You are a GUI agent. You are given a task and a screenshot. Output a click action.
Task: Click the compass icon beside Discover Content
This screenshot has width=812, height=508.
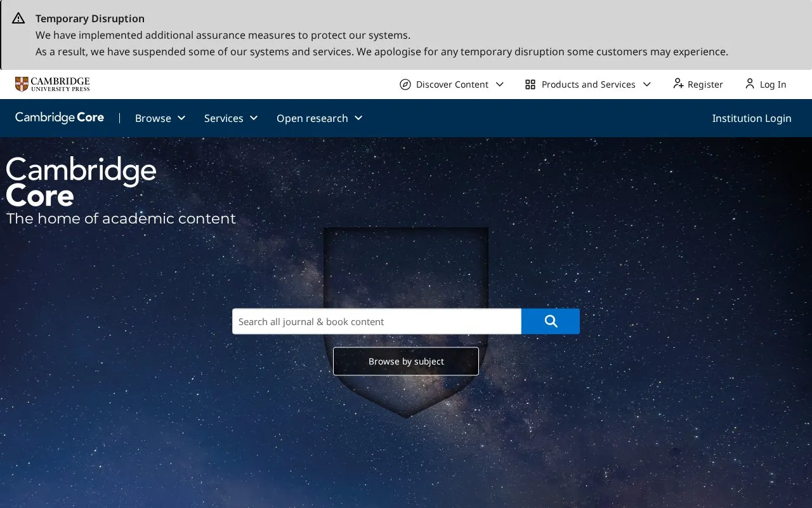tap(405, 84)
